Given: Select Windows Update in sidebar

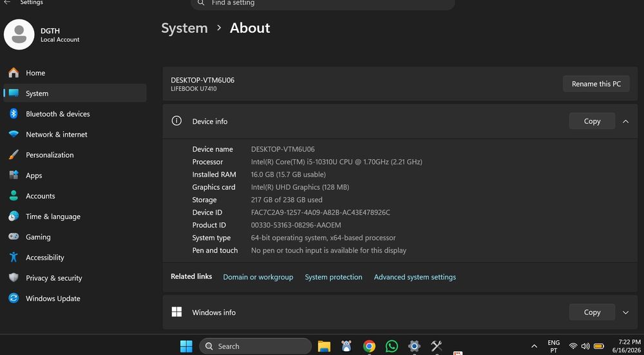Looking at the screenshot, I should tap(75, 299).
